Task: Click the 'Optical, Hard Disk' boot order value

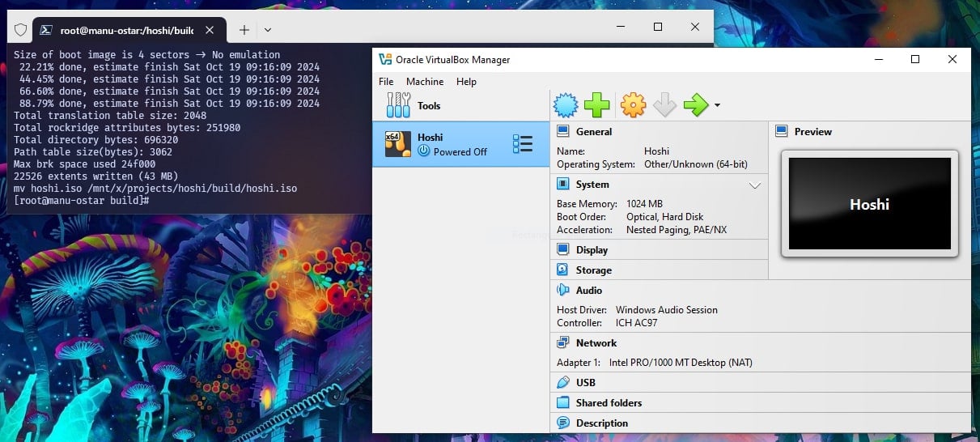Action: pos(664,217)
